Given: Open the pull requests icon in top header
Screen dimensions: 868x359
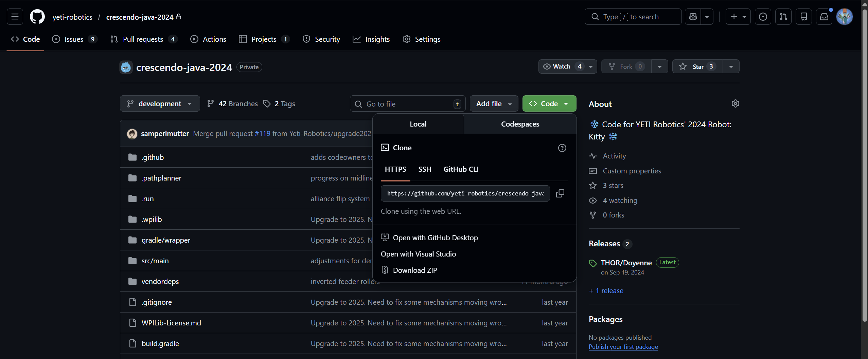Looking at the screenshot, I should pyautogui.click(x=783, y=17).
